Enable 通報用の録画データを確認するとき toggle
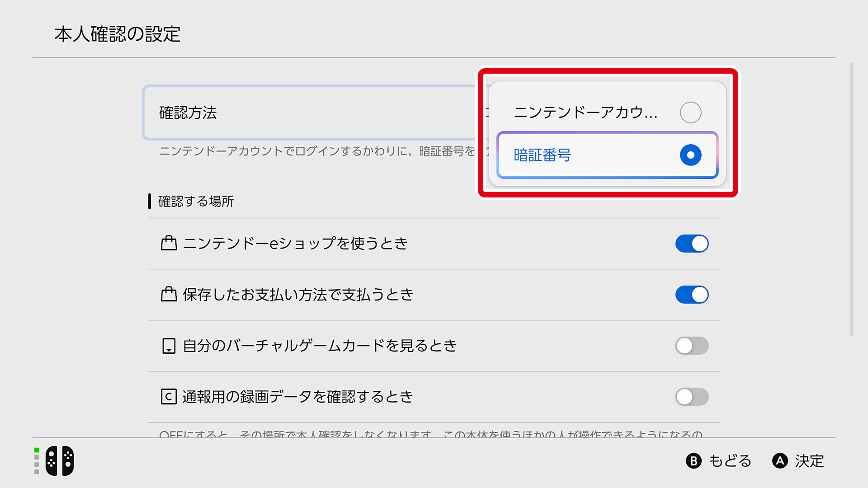The height and width of the screenshot is (488, 868). pos(692,397)
